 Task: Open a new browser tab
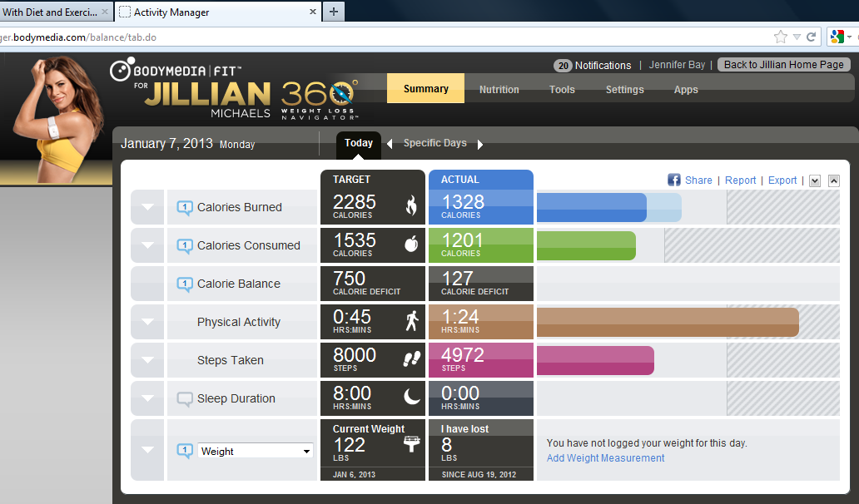pos(334,12)
